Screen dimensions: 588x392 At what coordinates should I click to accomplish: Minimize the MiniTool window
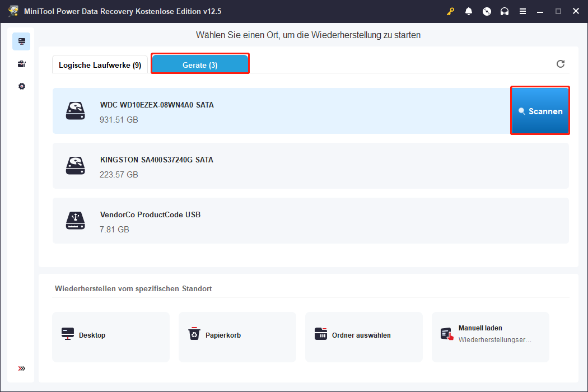click(x=540, y=12)
